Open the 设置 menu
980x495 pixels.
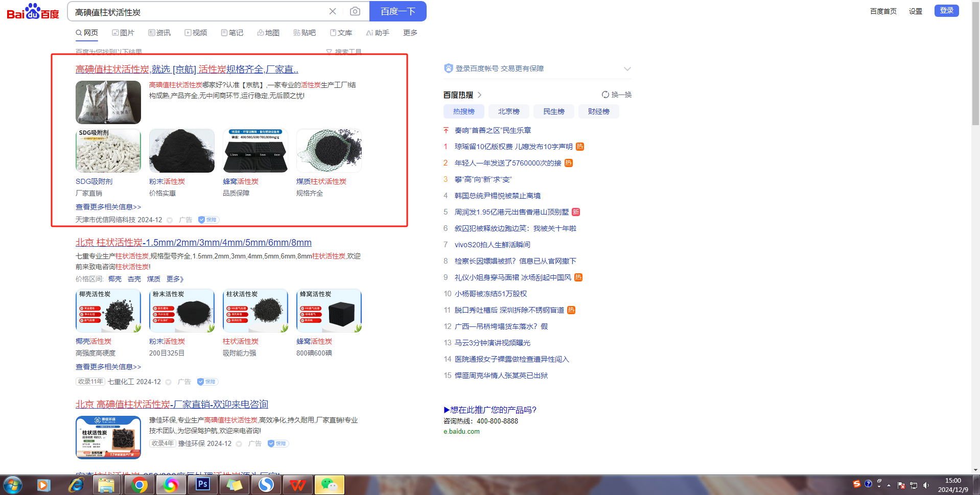click(x=916, y=11)
